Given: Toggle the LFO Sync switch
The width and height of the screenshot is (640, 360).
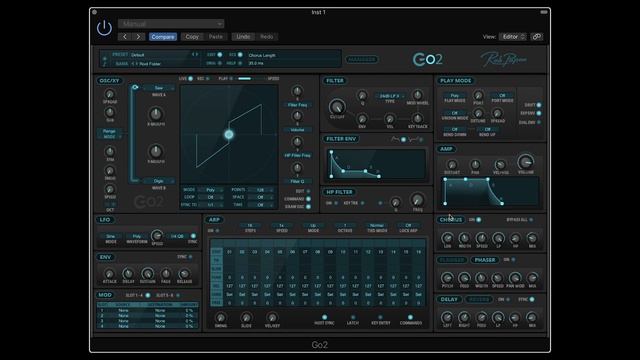Looking at the screenshot, I should pos(193,236).
